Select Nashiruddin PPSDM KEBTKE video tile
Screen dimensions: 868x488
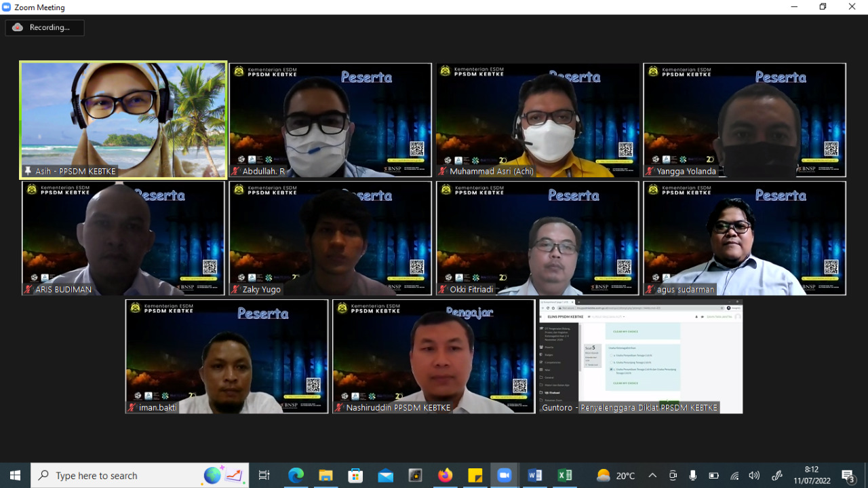[x=434, y=356]
